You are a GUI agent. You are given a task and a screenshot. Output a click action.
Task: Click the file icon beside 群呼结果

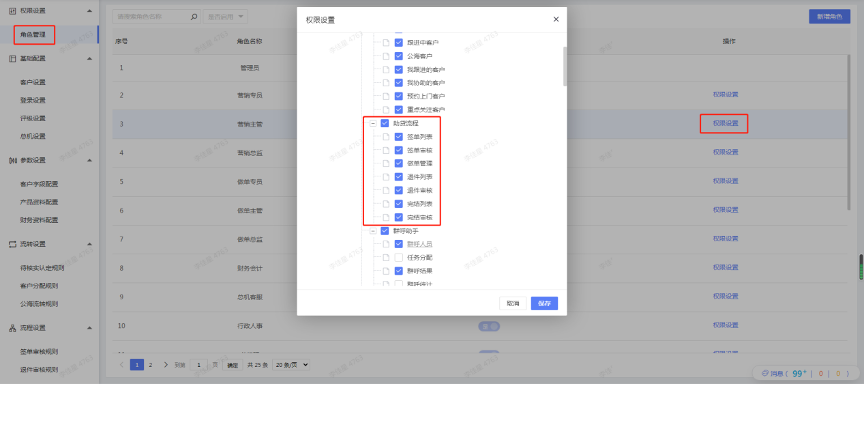pos(386,271)
